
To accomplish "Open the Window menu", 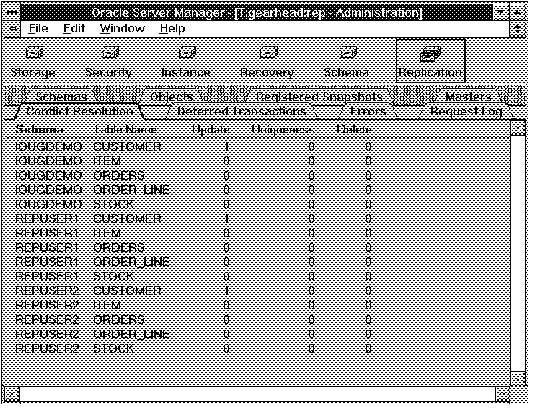I will [x=122, y=28].
